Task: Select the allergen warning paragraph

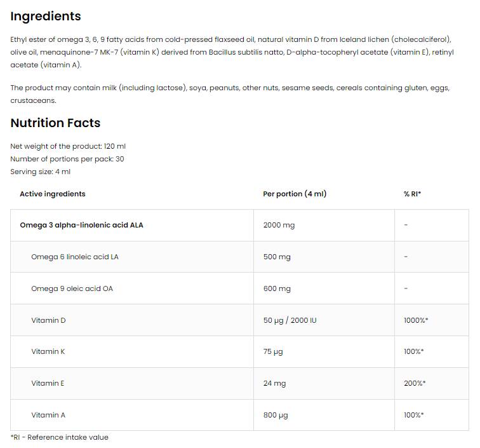Action: tap(230, 94)
